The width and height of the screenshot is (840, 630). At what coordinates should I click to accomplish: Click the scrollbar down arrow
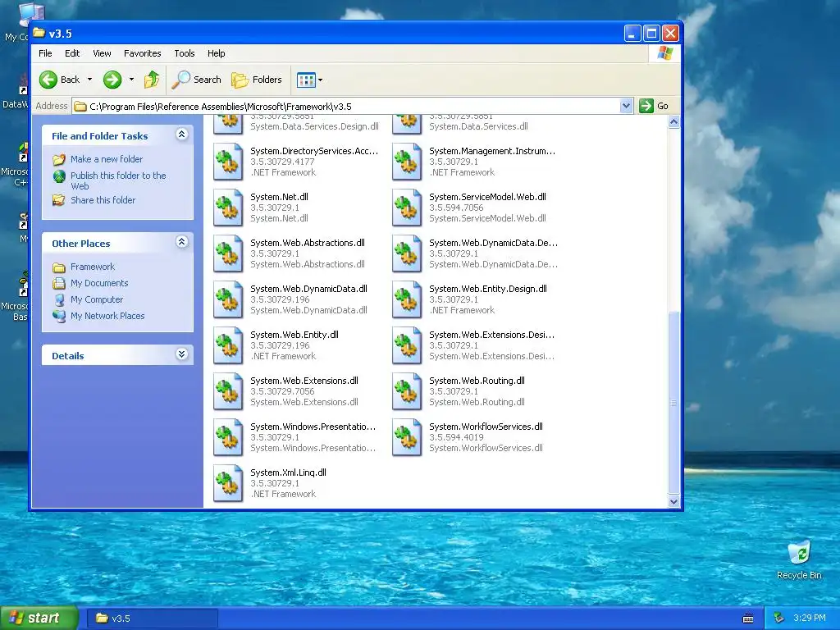pyautogui.click(x=674, y=501)
